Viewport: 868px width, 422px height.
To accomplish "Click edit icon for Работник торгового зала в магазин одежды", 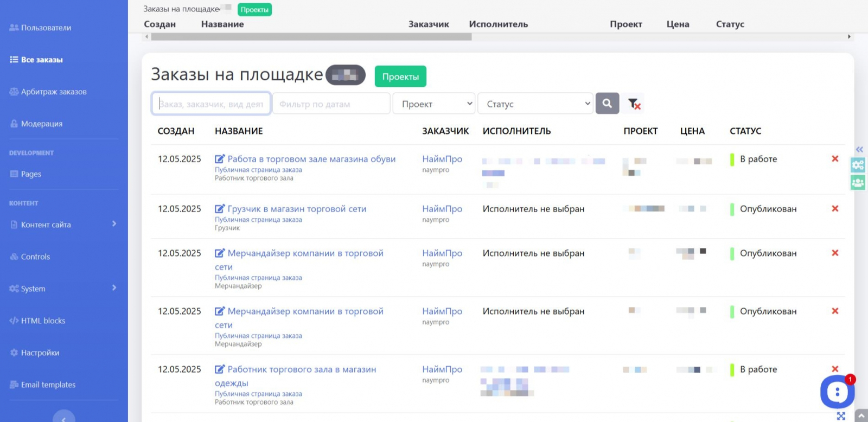I will (x=220, y=369).
